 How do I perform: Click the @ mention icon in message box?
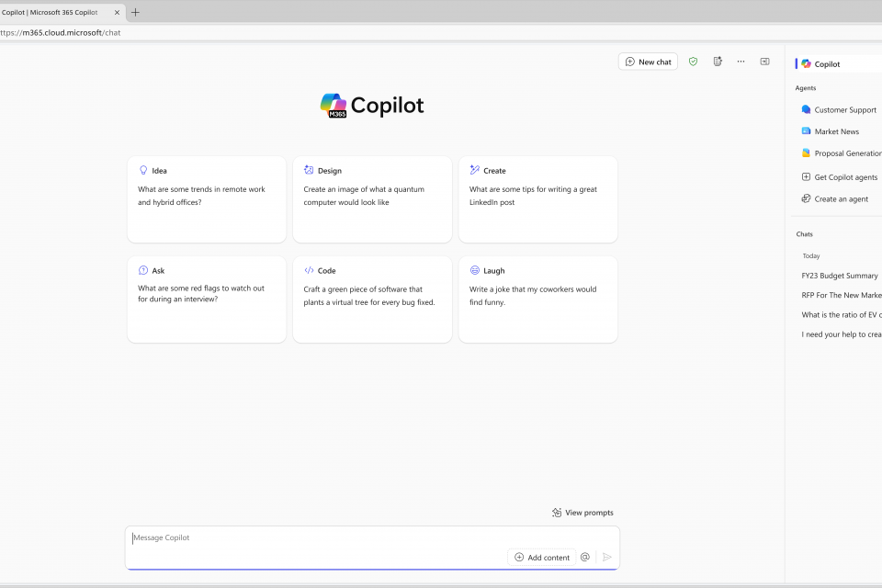(584, 557)
